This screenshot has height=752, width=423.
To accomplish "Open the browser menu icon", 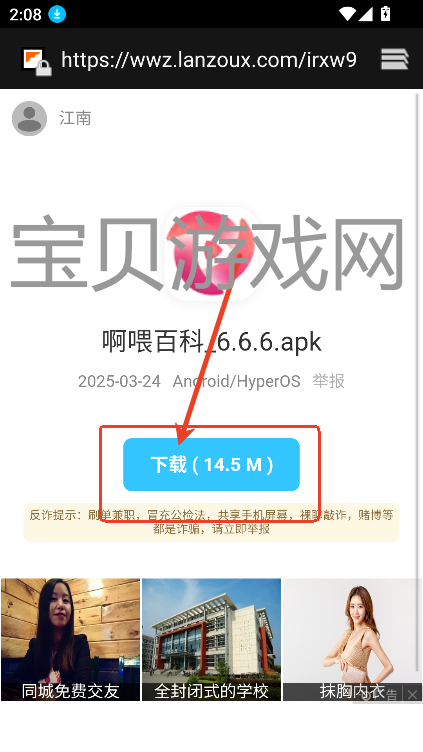I will 395,59.
